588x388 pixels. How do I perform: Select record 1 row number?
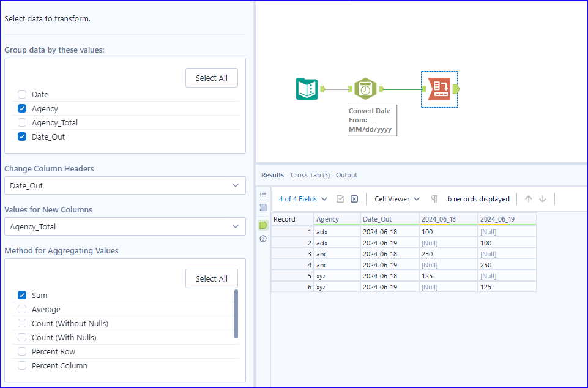click(292, 232)
